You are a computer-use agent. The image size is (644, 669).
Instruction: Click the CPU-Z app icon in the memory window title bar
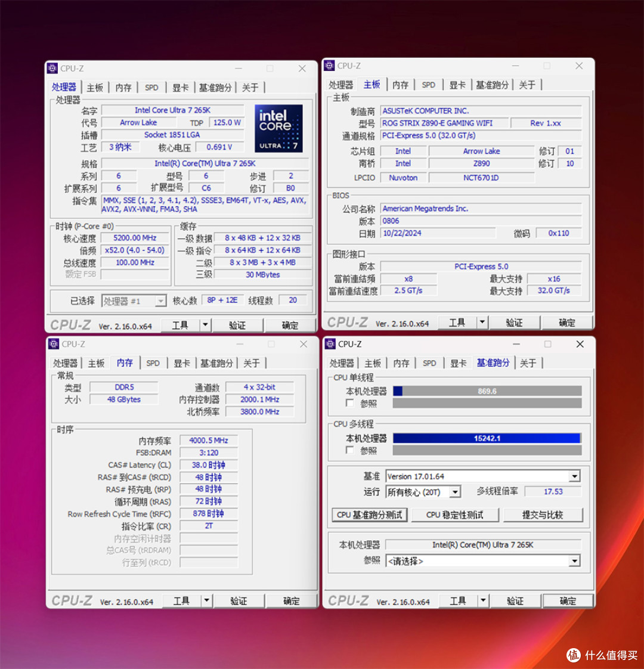[54, 344]
